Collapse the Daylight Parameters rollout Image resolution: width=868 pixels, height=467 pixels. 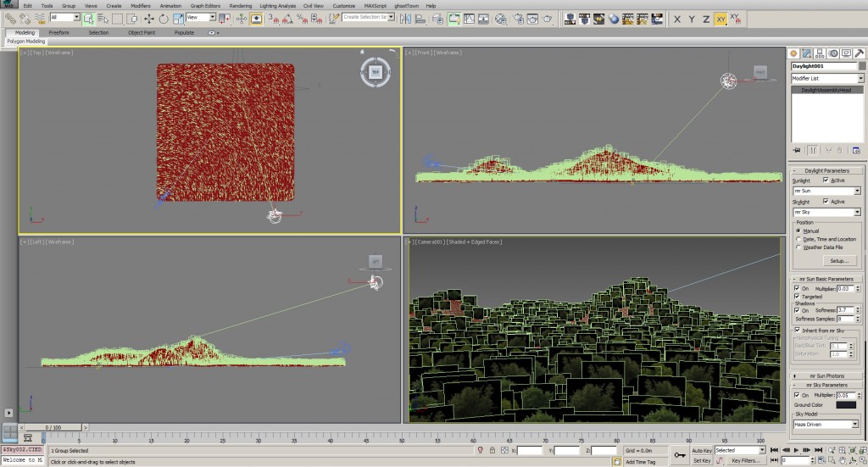pyautogui.click(x=827, y=170)
